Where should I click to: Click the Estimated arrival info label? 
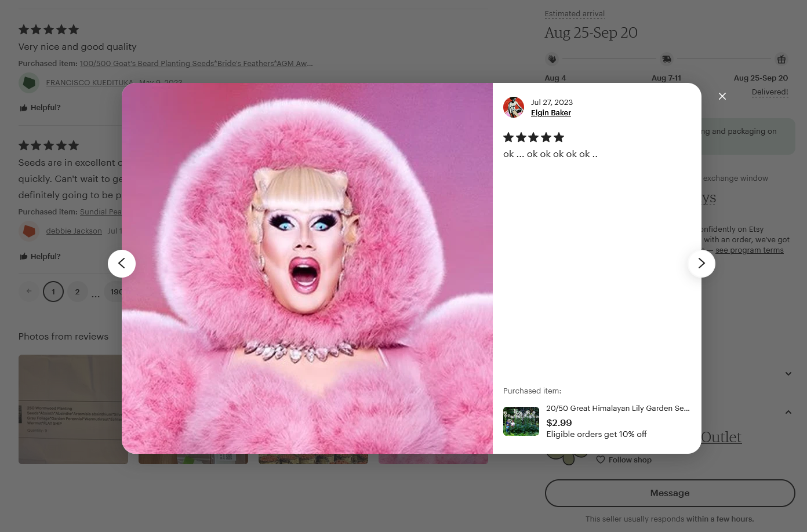click(575, 14)
